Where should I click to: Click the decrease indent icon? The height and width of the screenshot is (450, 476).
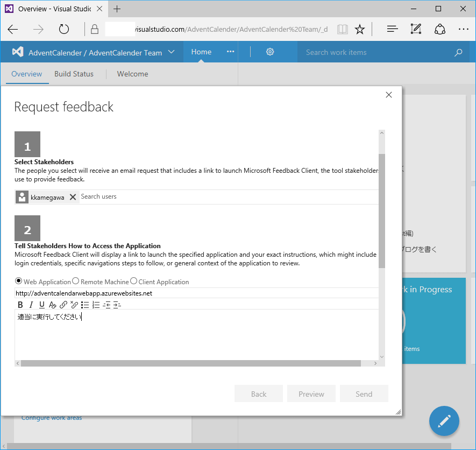pos(106,305)
